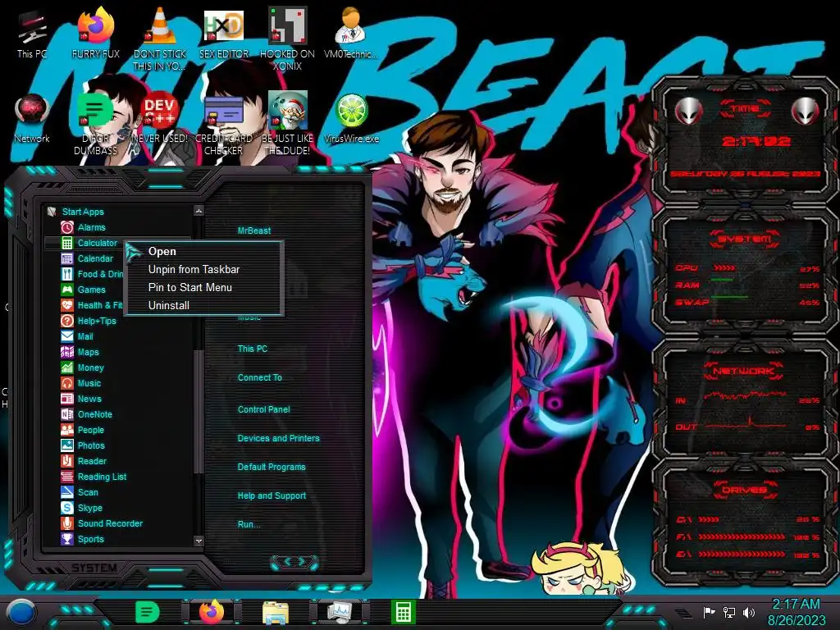Image resolution: width=840 pixels, height=630 pixels.
Task: Open the Calculator taskbar icon
Action: click(x=403, y=613)
